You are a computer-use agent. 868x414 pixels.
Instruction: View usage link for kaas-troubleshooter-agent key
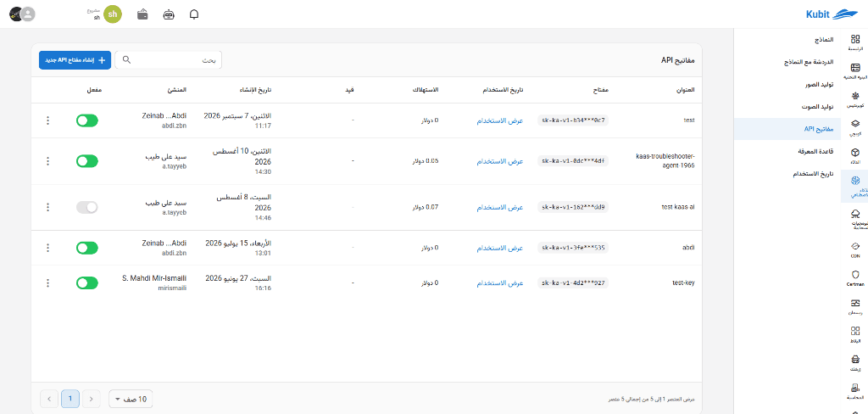tap(500, 161)
